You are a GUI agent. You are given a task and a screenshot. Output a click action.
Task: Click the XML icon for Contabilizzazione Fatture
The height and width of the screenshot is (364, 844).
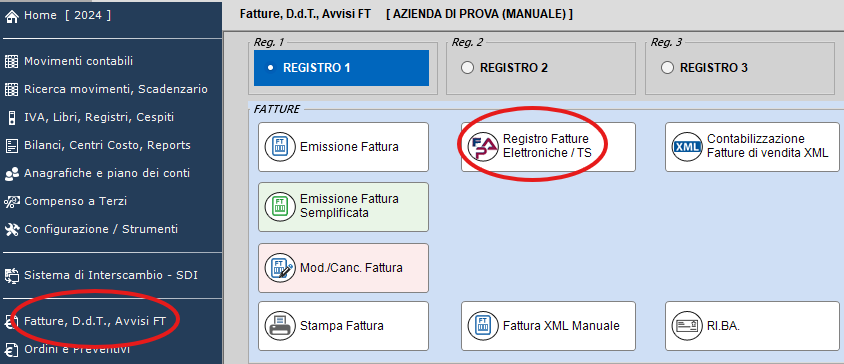coord(687,147)
